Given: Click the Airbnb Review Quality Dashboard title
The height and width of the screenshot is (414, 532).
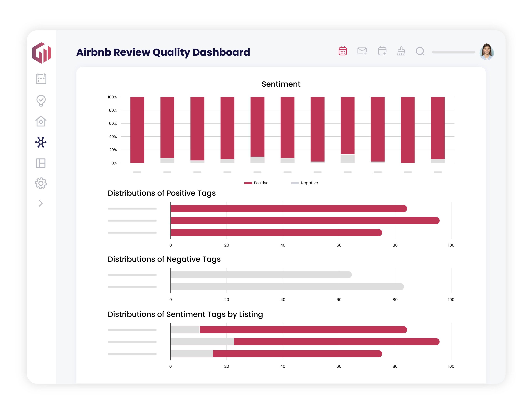Looking at the screenshot, I should pos(163,52).
